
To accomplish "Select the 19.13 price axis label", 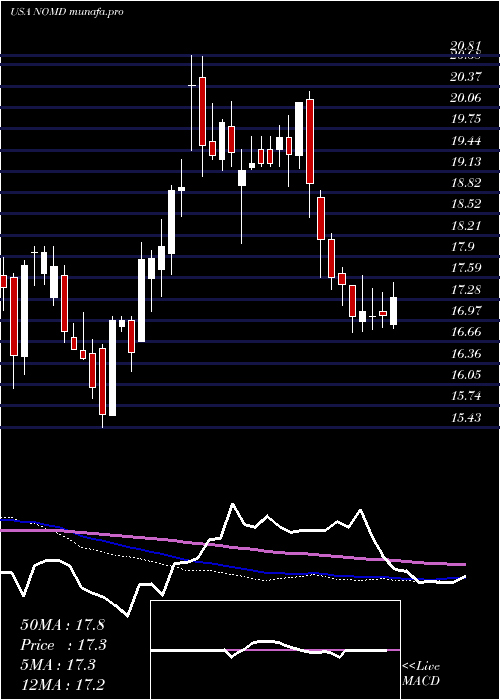I will 466,162.
